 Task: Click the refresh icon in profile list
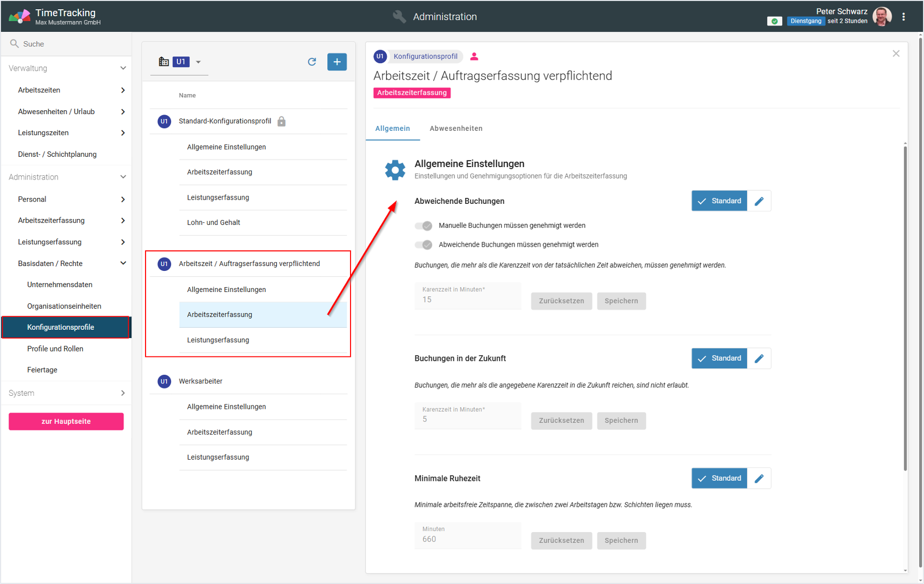pyautogui.click(x=312, y=62)
